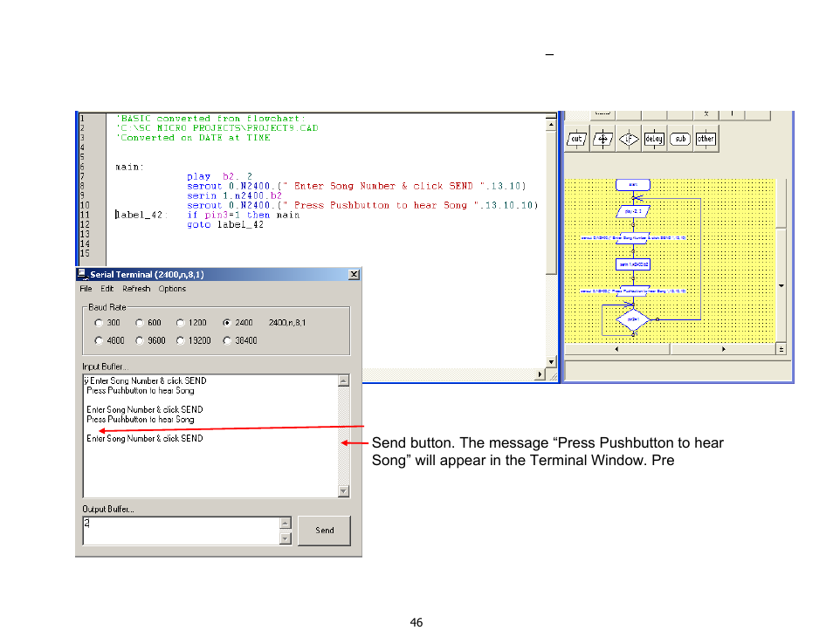The width and height of the screenshot is (833, 644).
Task: Click the start block in the flowchart
Action: tap(633, 185)
